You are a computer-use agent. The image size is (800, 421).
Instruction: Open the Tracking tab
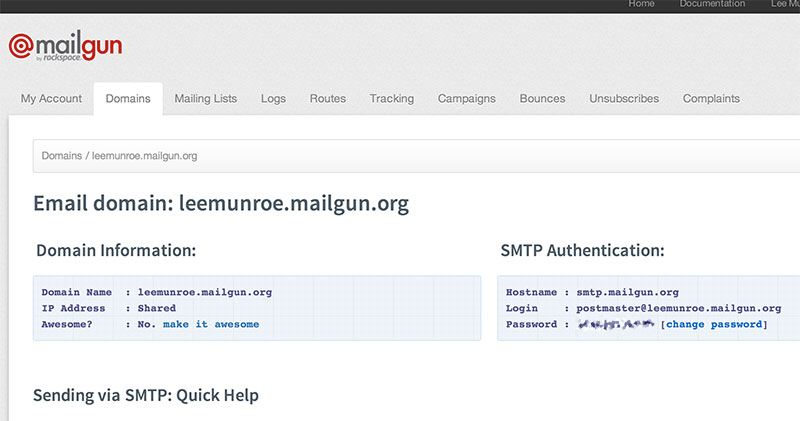pyautogui.click(x=392, y=98)
